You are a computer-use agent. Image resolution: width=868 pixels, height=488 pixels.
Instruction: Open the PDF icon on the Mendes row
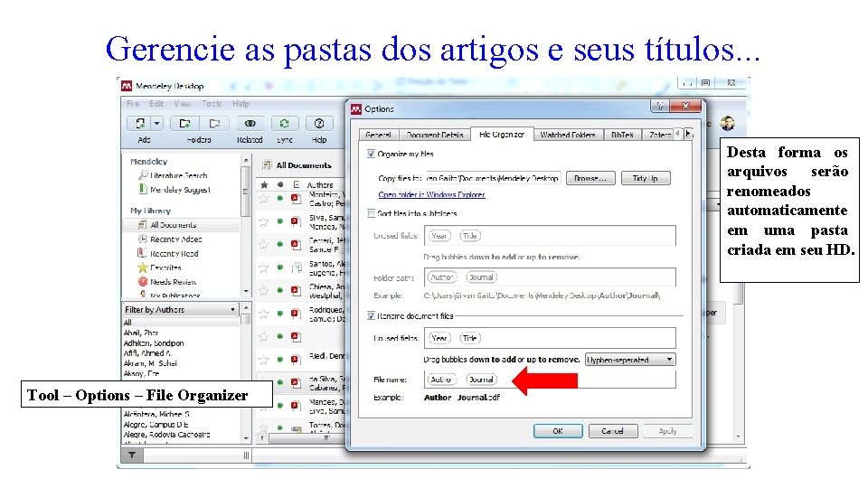[297, 406]
